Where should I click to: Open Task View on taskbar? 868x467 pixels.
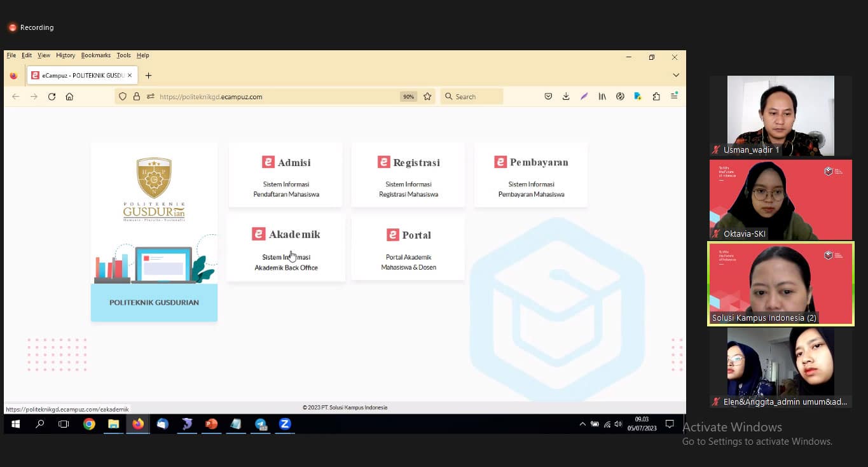pyautogui.click(x=64, y=424)
